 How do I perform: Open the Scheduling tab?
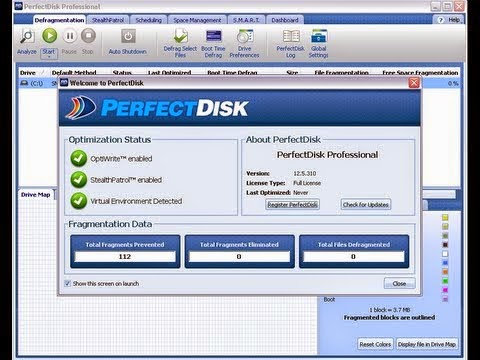point(149,20)
